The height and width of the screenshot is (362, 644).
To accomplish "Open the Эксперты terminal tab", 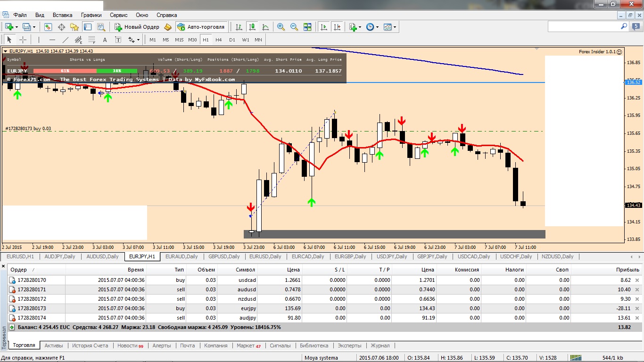I will (349, 346).
